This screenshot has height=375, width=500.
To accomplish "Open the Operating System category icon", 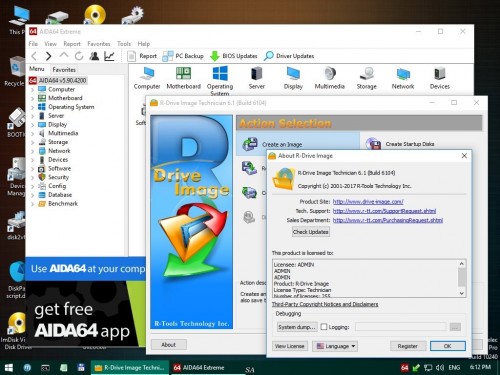I will coord(220,81).
